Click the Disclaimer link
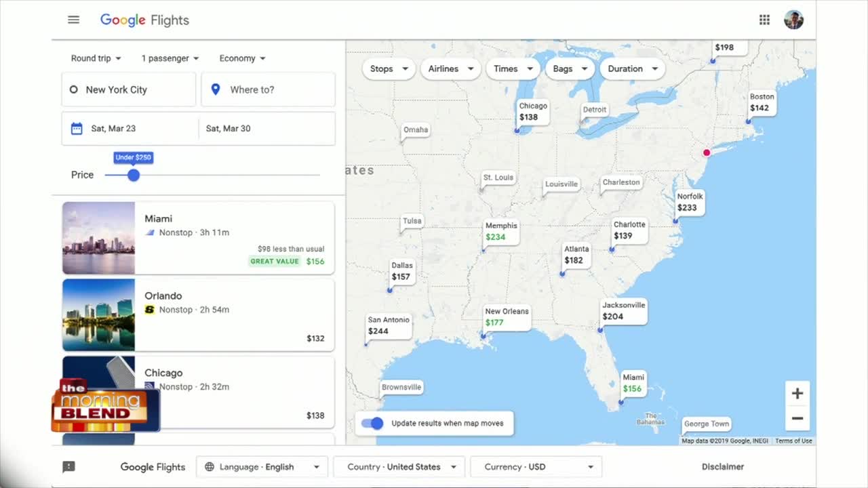868x488 pixels. click(x=723, y=466)
